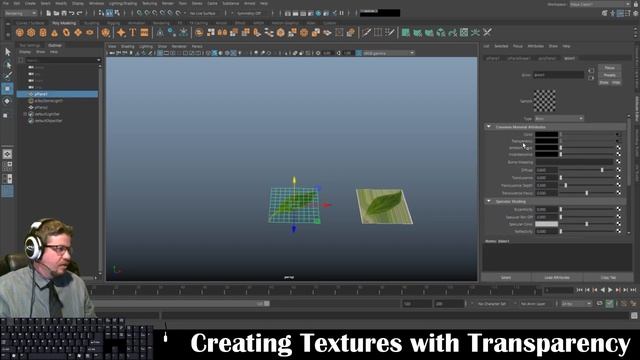Click the UV checker pattern shelf icon
The image size is (640, 360).
point(464,32)
